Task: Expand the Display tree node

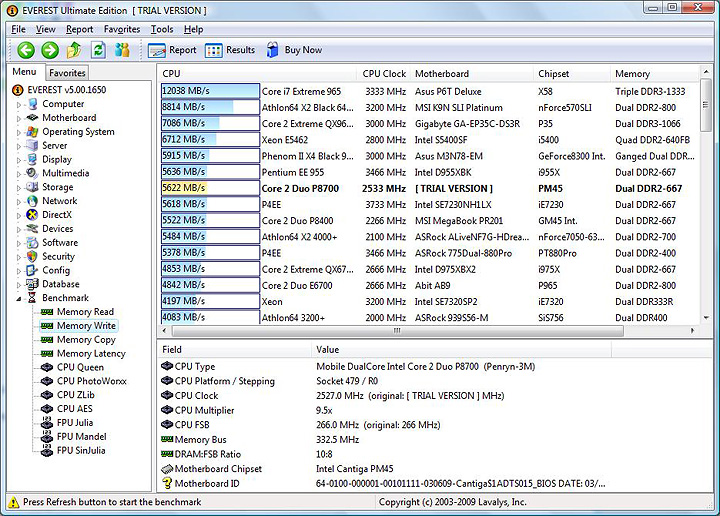Action: tap(19, 161)
